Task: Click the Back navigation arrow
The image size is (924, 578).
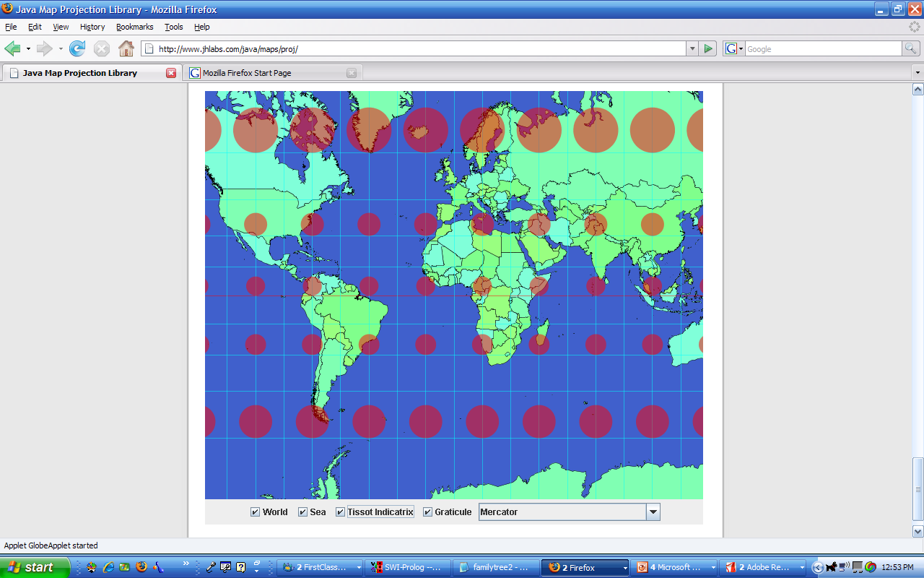Action: tap(13, 48)
